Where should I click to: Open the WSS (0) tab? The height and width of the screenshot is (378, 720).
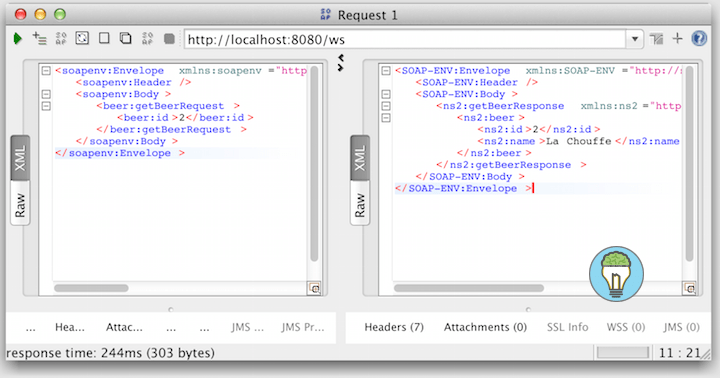pos(626,327)
